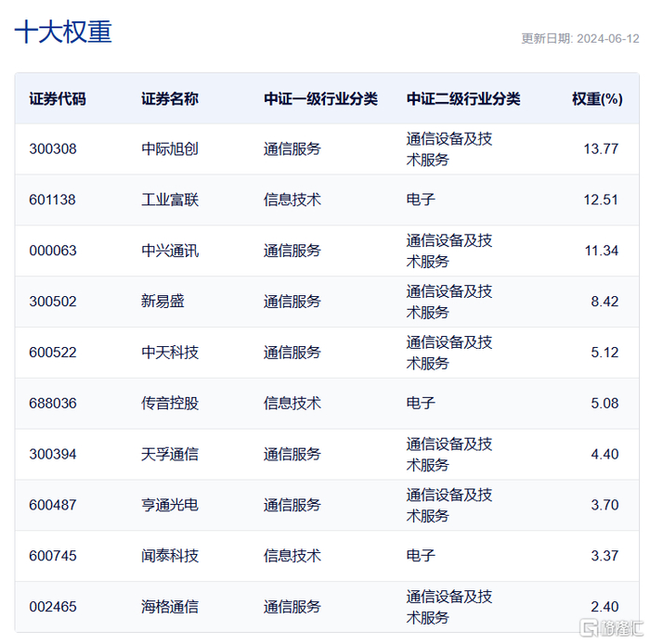Click 通信服务 in the 中兴通讯 row
Viewport: 650px width, 644px height.
coord(292,251)
